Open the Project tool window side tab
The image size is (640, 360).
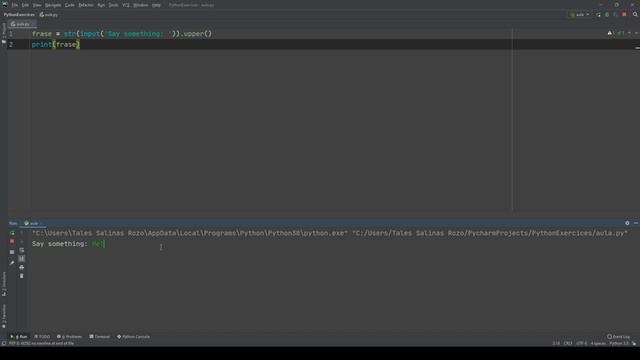tap(4, 33)
